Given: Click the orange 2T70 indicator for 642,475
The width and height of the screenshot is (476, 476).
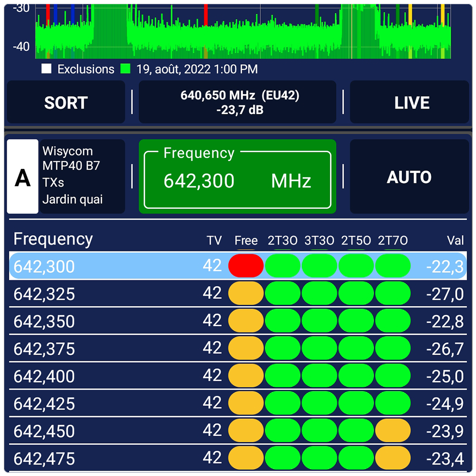Looking at the screenshot, I should pyautogui.click(x=393, y=457).
